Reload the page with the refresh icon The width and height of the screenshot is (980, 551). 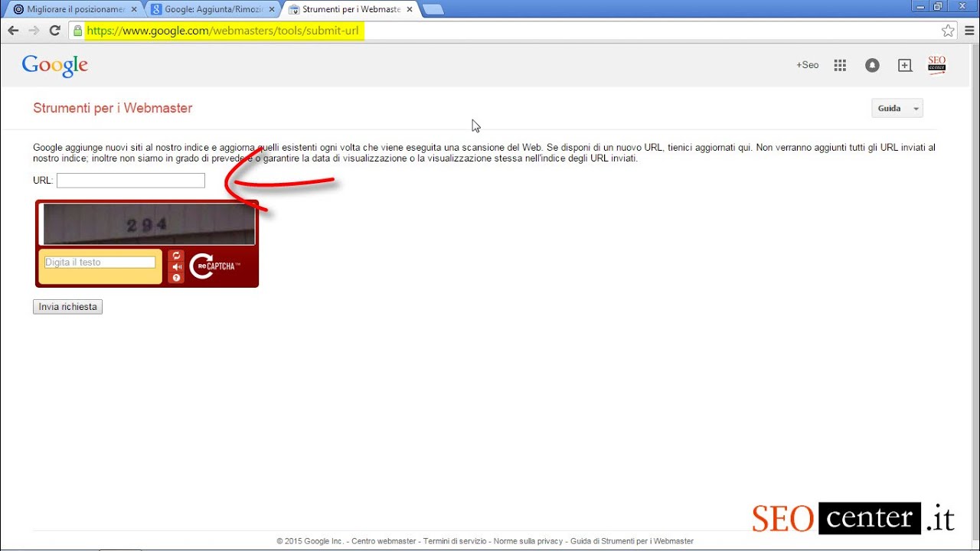[x=54, y=31]
